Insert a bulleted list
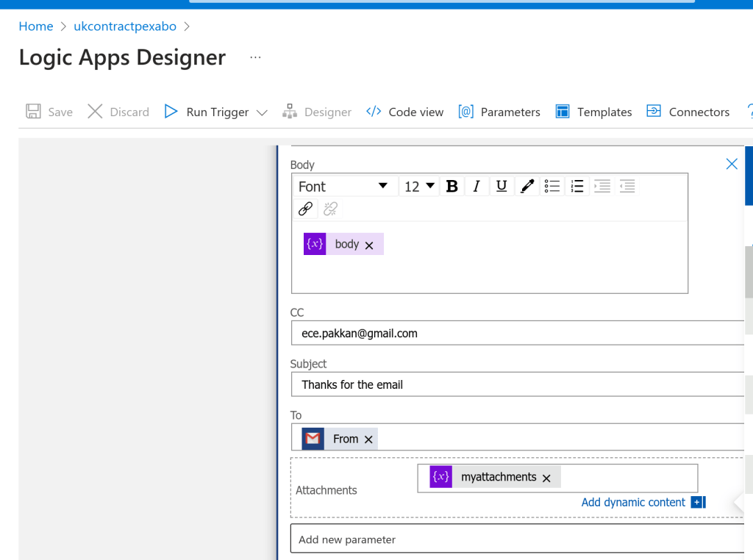The image size is (753, 560). pyautogui.click(x=552, y=186)
